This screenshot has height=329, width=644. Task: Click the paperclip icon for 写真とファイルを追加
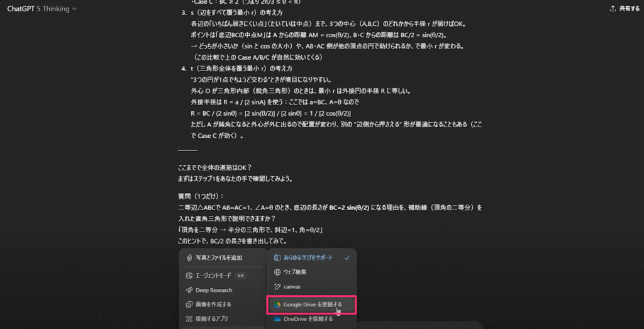pyautogui.click(x=189, y=258)
